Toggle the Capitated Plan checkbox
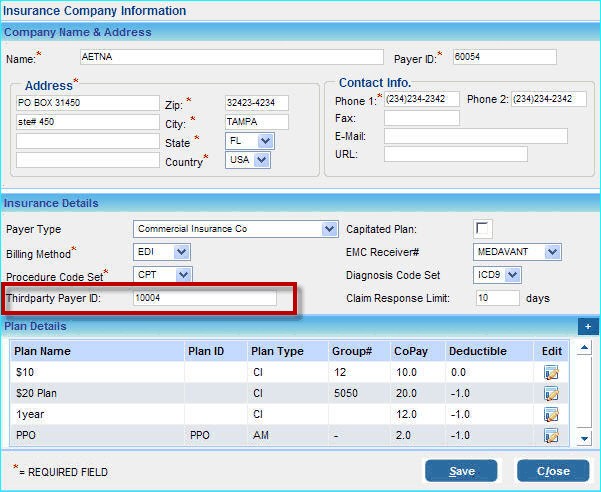The image size is (601, 492). pos(483,229)
